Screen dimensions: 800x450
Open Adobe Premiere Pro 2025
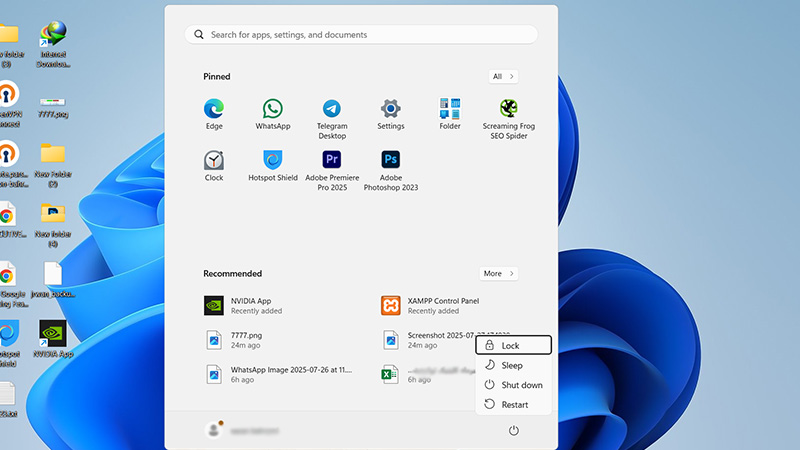(332, 171)
